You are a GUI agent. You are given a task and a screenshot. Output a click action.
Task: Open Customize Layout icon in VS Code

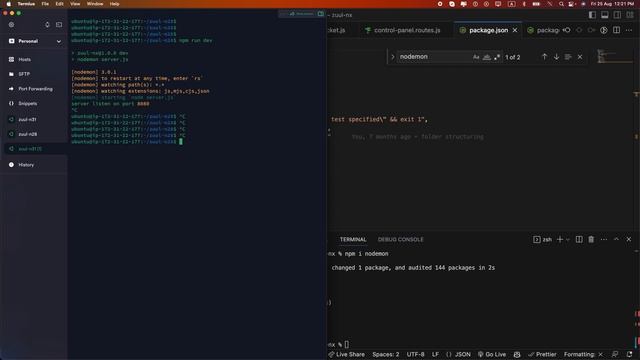pyautogui.click(x=630, y=15)
